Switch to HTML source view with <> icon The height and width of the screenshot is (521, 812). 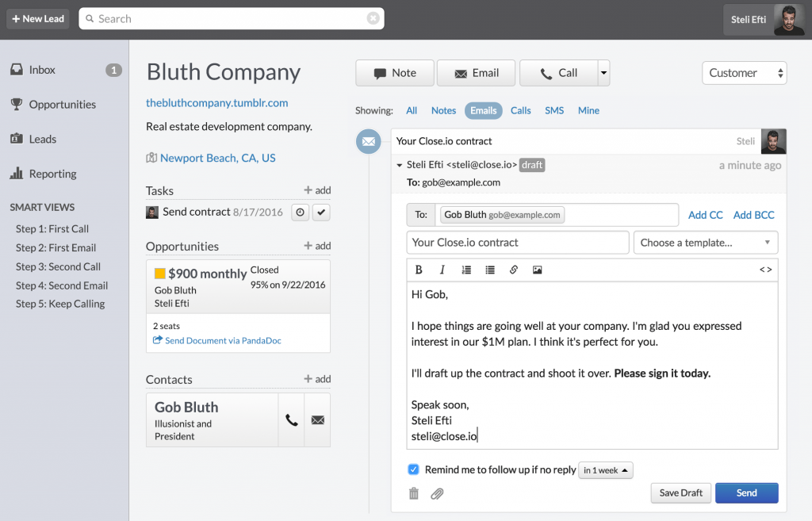pos(764,270)
